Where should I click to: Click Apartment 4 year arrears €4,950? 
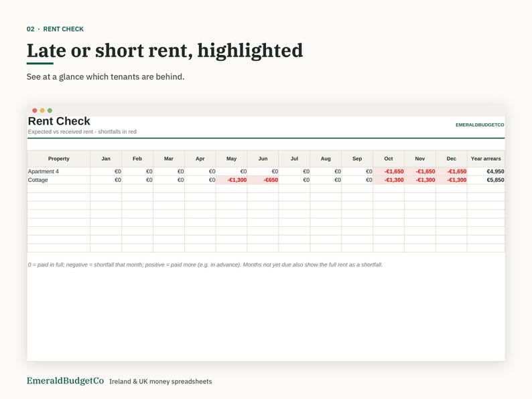point(486,171)
